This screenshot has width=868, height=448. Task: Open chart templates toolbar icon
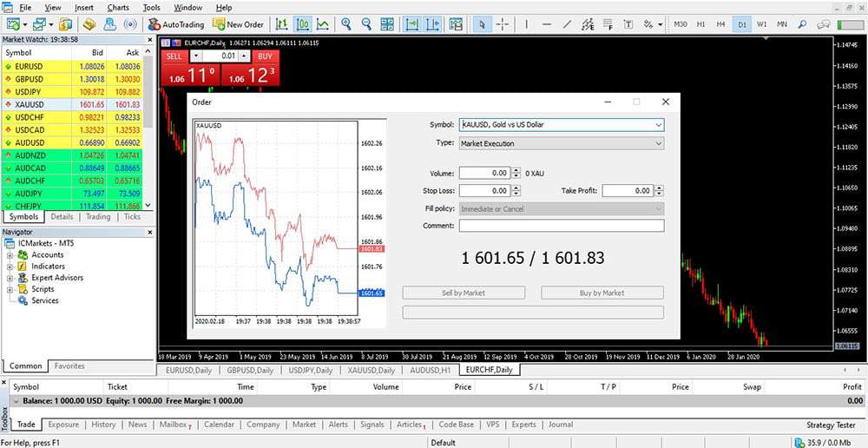click(x=456, y=24)
